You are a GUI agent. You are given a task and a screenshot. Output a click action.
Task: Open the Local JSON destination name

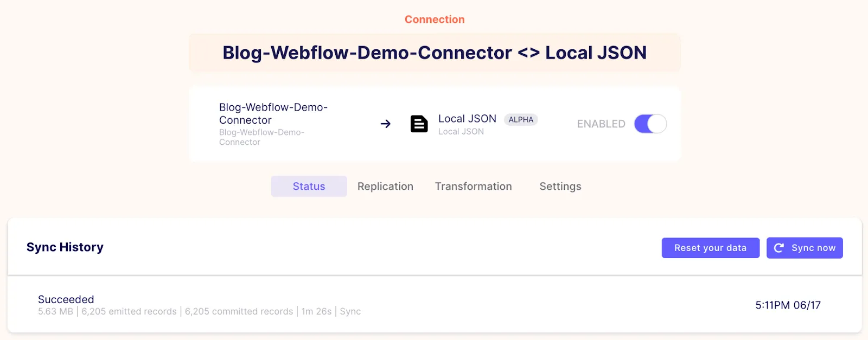point(467,119)
